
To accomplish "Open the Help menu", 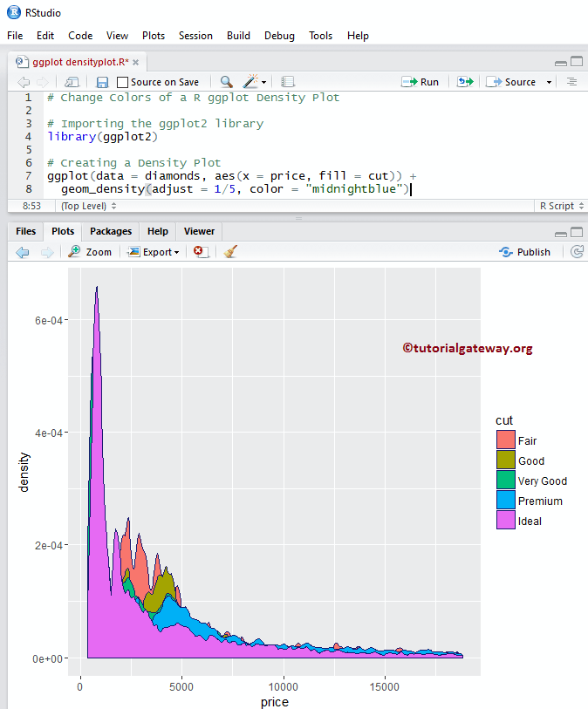I will click(x=358, y=36).
